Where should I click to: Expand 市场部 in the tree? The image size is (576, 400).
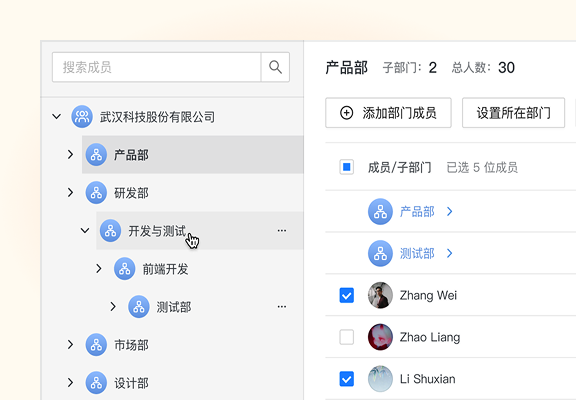pos(71,345)
